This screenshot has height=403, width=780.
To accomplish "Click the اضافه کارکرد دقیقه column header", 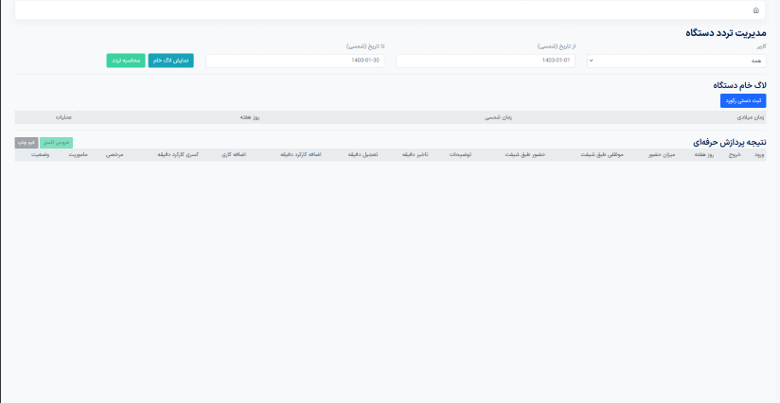I will click(300, 155).
